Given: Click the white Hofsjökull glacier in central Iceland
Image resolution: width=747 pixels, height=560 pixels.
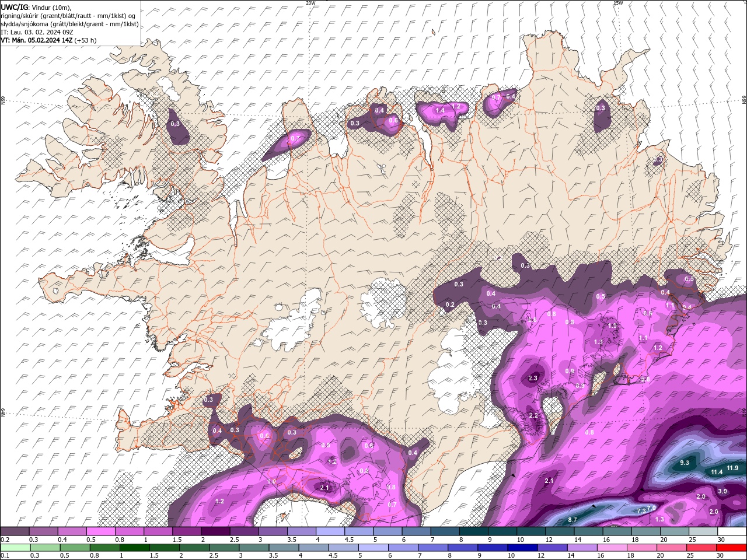Looking at the screenshot, I should pyautogui.click(x=382, y=302).
